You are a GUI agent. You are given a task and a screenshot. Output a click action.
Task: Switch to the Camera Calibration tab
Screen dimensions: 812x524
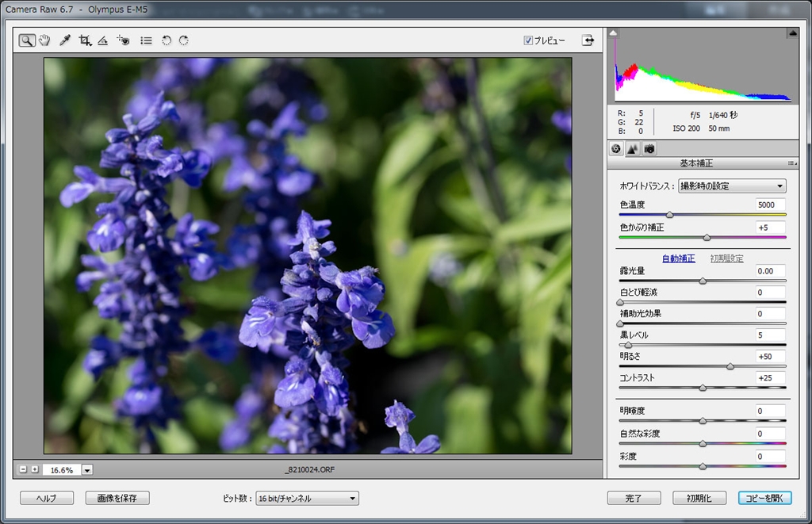(649, 149)
